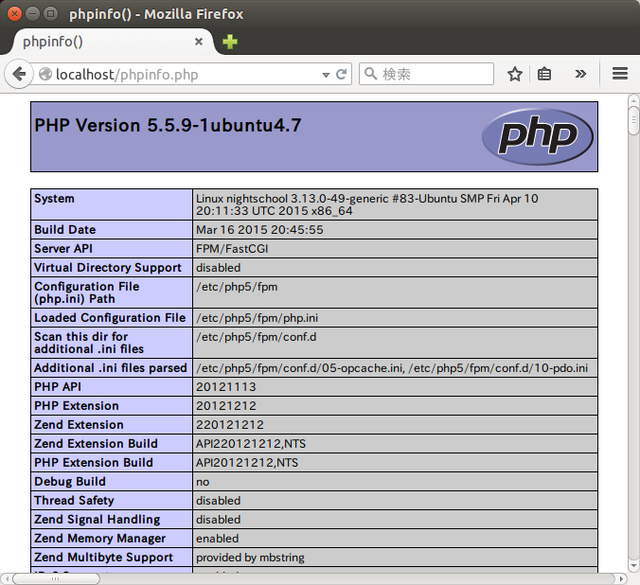Open the URL history dropdown arrow
640x585 pixels.
(326, 75)
